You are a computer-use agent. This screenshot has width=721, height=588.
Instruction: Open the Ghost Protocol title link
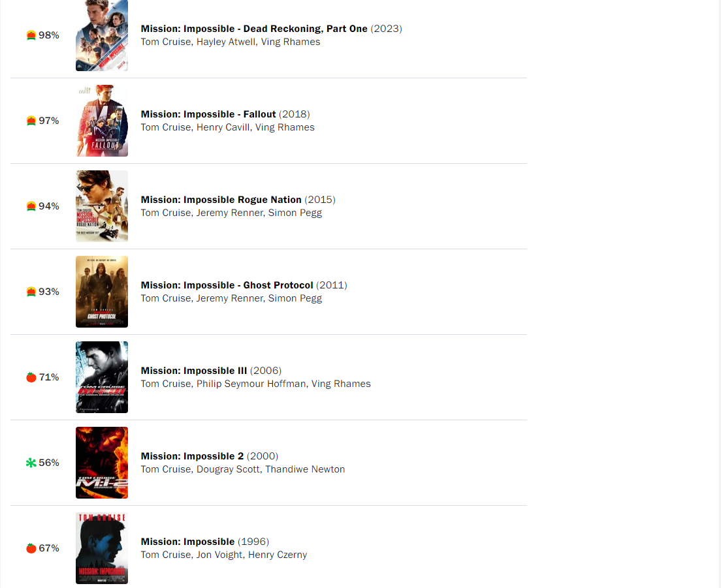227,285
